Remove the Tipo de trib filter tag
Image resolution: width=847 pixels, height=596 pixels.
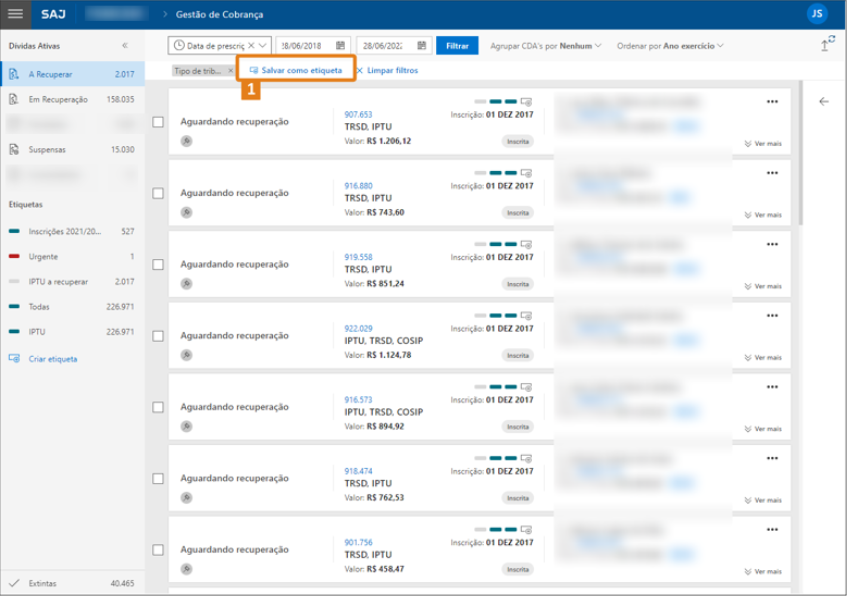coord(230,71)
